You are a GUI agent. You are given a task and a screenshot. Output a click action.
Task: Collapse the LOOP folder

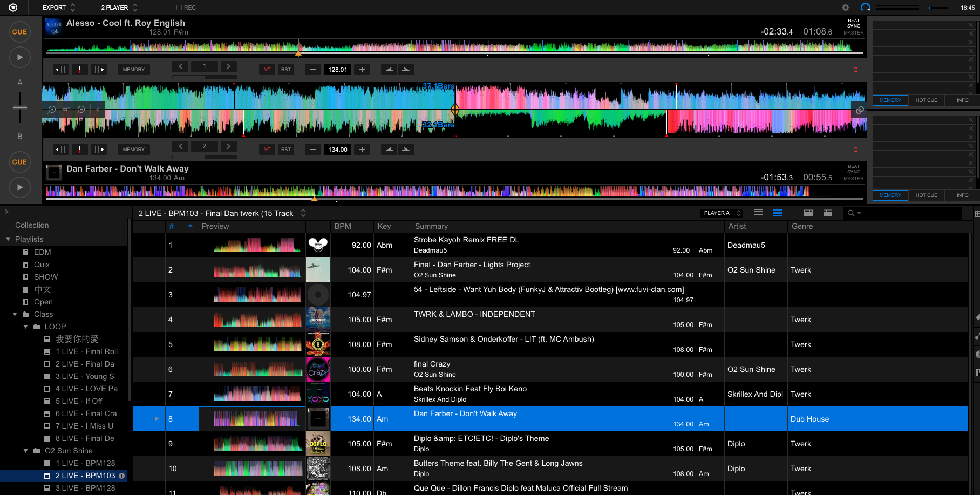click(26, 327)
